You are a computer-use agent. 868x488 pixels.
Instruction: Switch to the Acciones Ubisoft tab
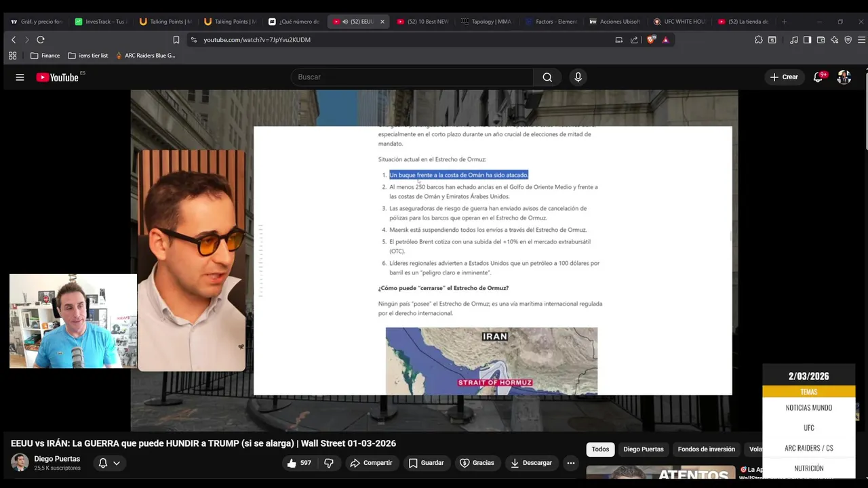point(614,22)
